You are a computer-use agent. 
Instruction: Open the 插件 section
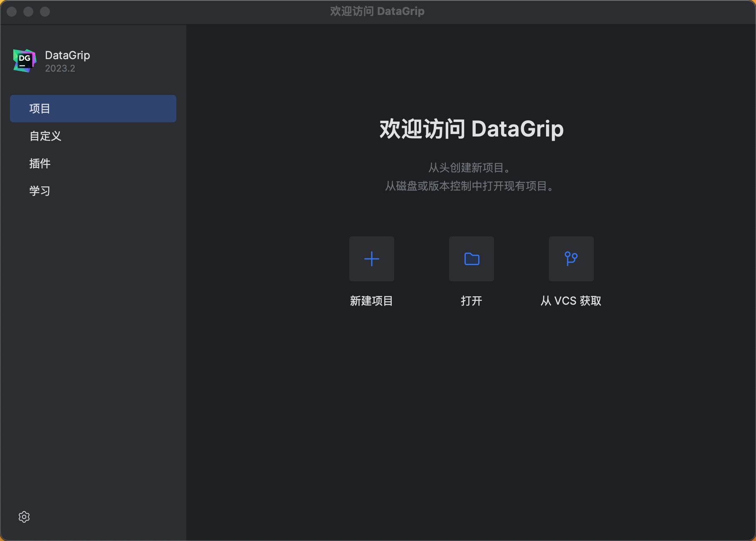40,164
